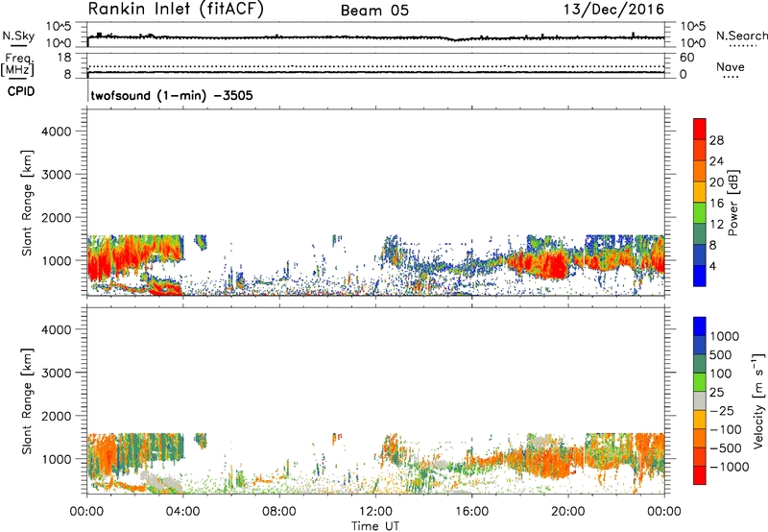Click the red swatch in Power colorbar

coord(700,128)
